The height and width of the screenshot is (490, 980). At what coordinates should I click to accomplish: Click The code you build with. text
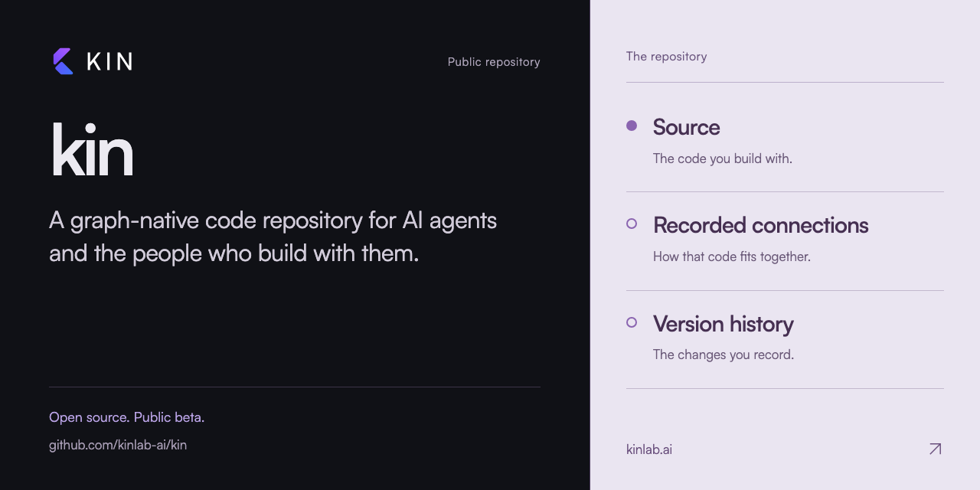click(x=722, y=158)
